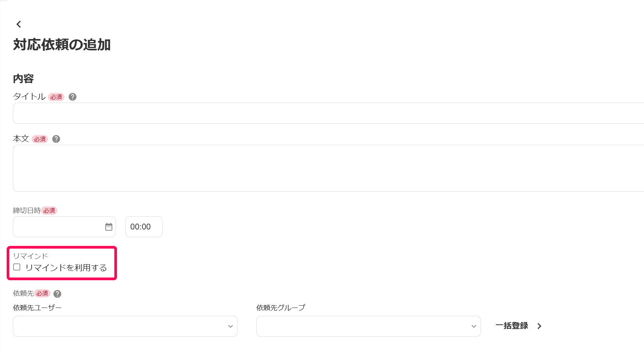Open the 本文 help tooltip icon
The height and width of the screenshot is (354, 644).
pos(56,139)
